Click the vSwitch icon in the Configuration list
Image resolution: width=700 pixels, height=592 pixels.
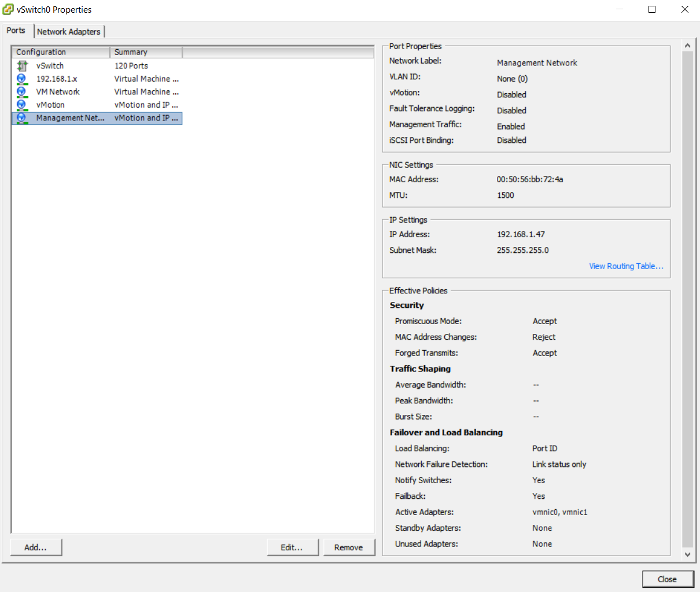point(21,65)
